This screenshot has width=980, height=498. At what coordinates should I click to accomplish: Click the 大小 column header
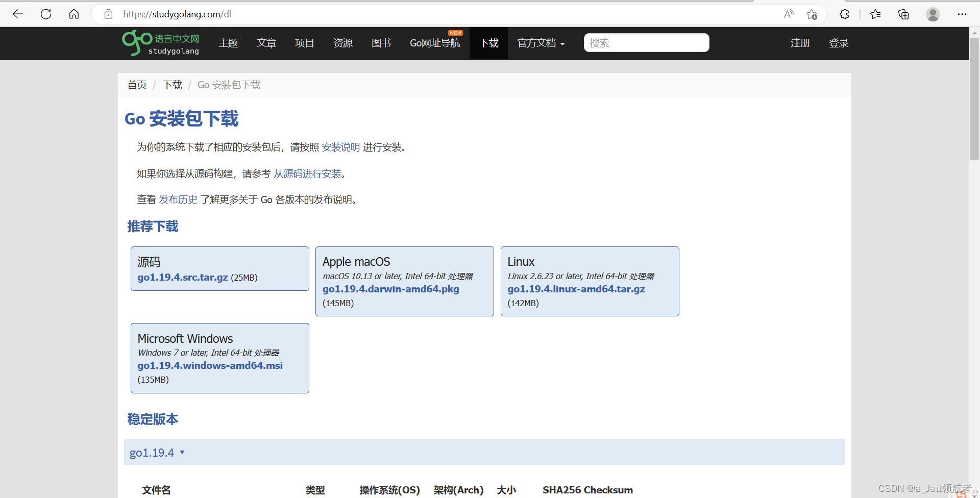506,490
